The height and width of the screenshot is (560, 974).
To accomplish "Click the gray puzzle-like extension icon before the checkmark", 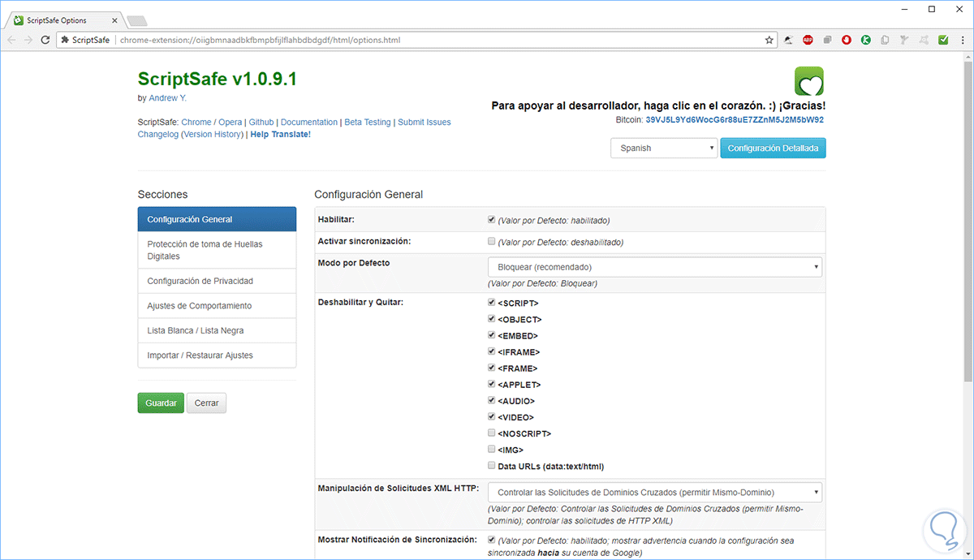I will [x=924, y=40].
